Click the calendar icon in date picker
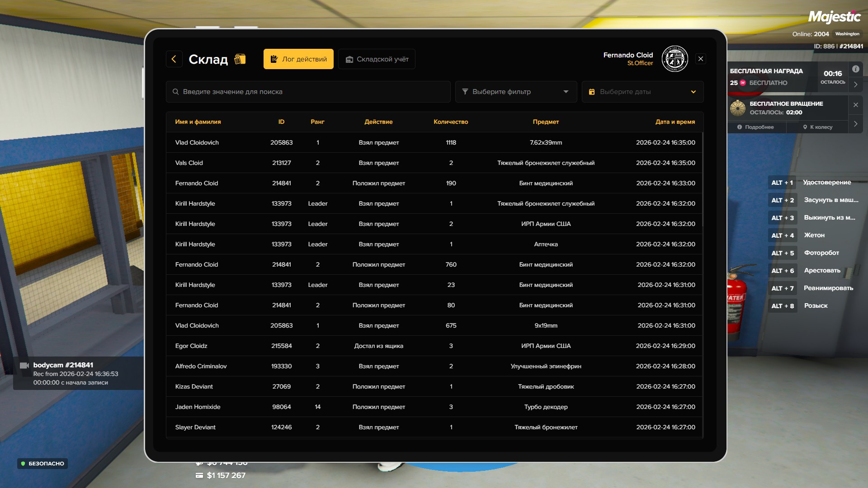 (592, 92)
